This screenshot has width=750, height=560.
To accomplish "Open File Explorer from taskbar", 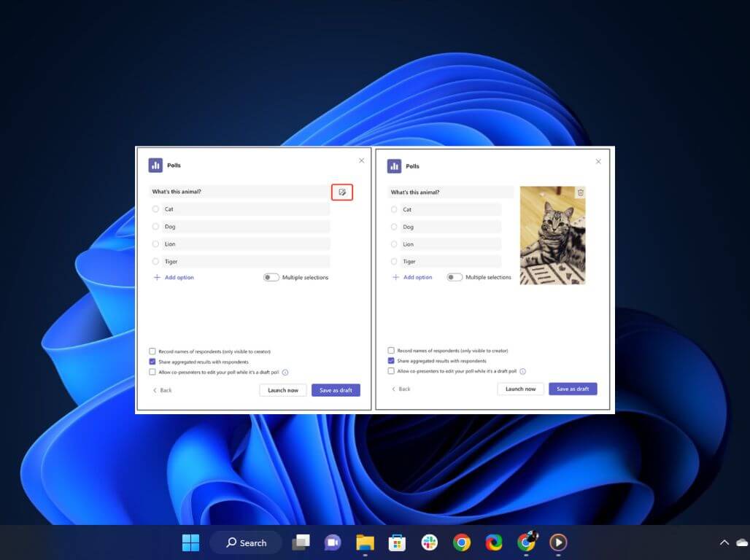I will 365,542.
